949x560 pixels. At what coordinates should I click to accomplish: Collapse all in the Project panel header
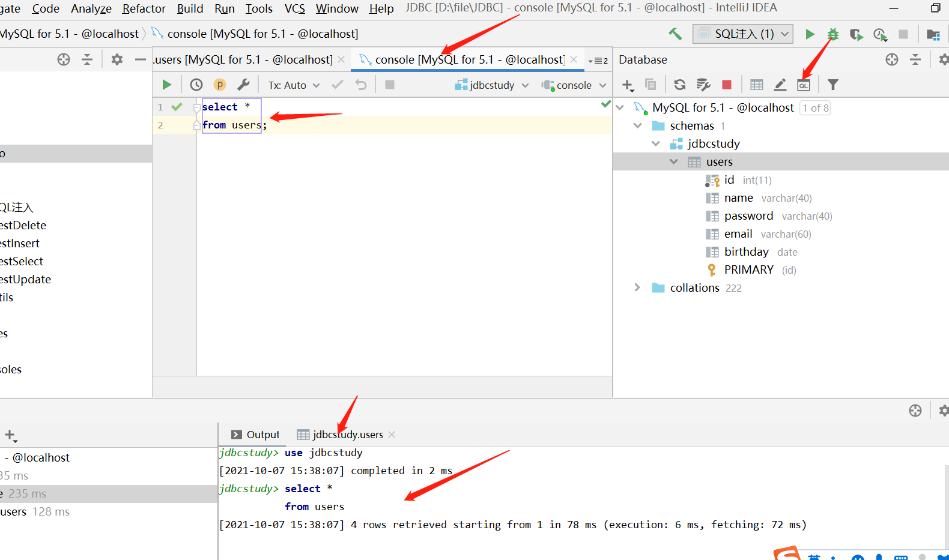tap(87, 59)
